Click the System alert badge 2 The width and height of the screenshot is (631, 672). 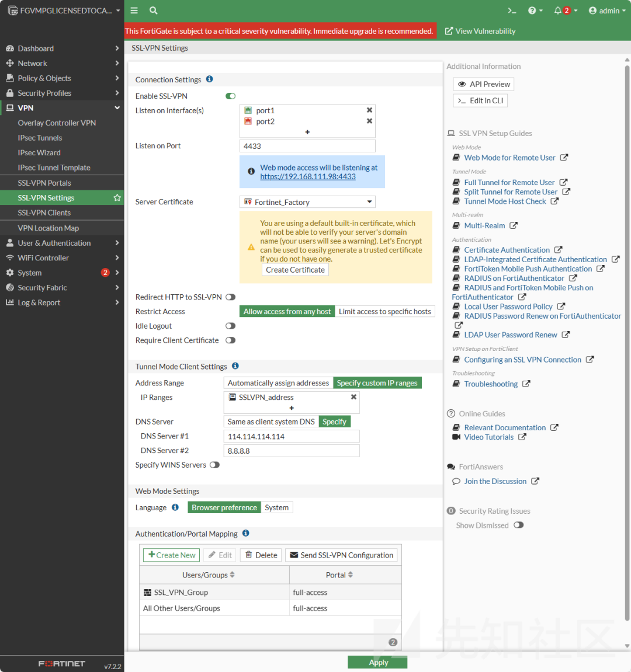(x=105, y=273)
